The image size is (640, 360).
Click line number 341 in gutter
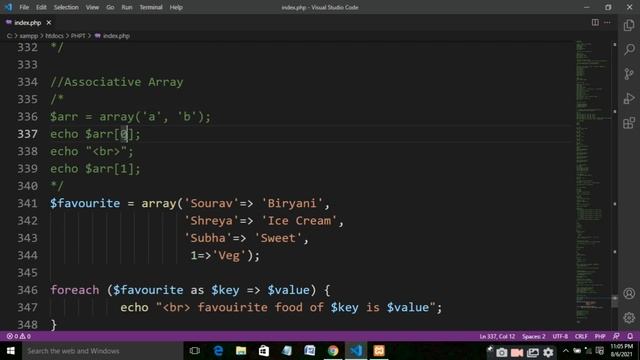tap(27, 203)
